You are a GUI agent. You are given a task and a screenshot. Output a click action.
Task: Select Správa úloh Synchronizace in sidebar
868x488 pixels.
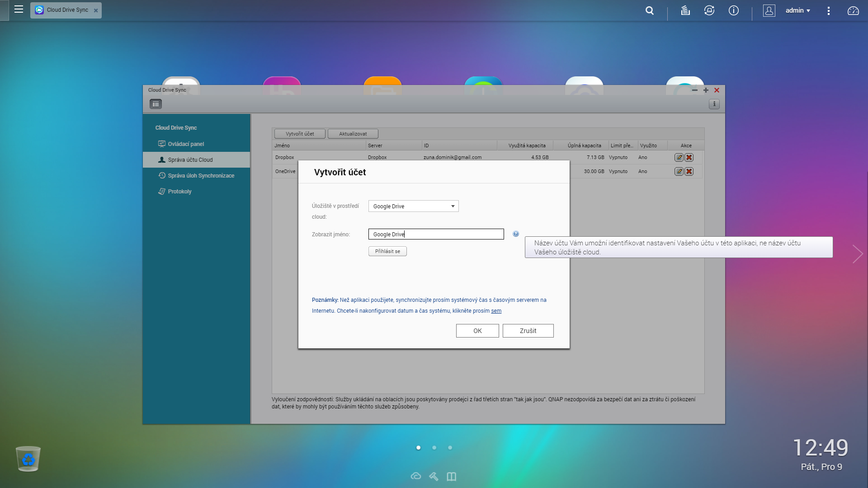click(x=201, y=176)
